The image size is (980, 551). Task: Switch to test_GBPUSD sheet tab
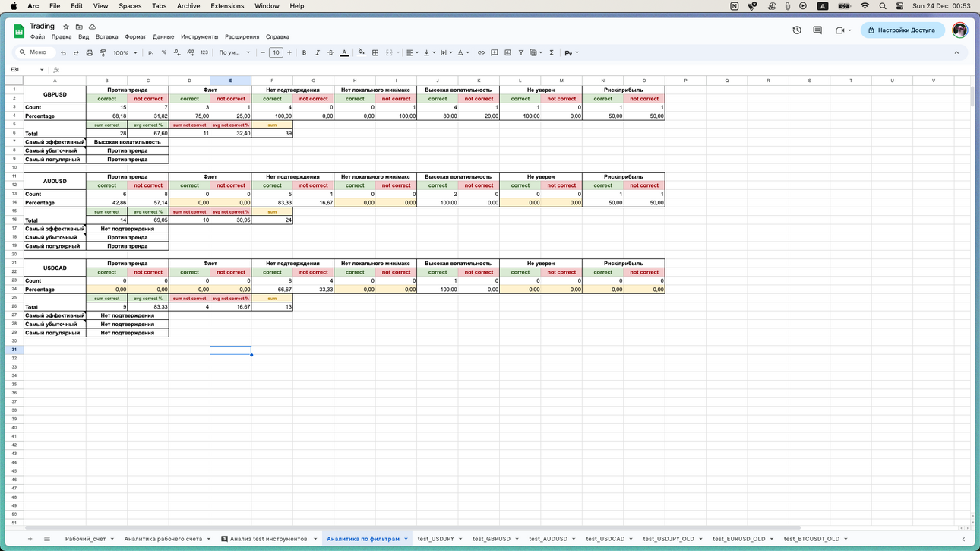click(x=491, y=539)
